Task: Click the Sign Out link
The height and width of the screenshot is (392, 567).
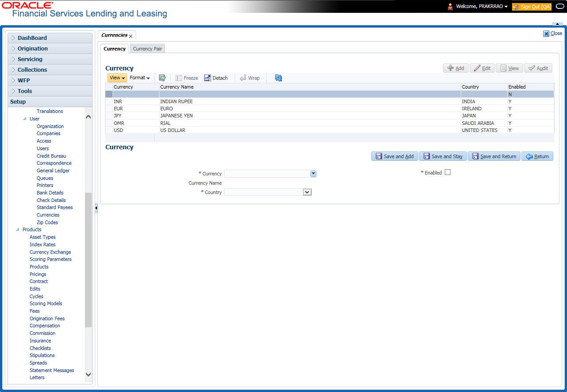Action: tap(532, 7)
